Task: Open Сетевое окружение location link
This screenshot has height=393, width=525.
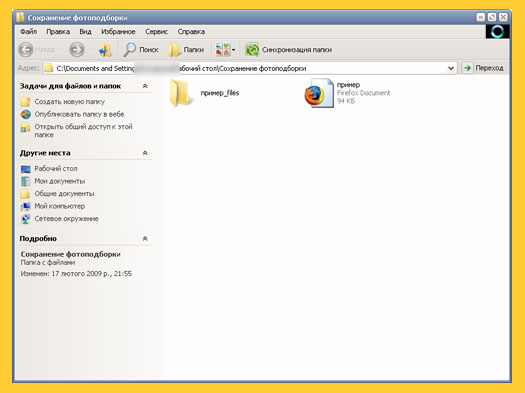Action: (x=66, y=219)
